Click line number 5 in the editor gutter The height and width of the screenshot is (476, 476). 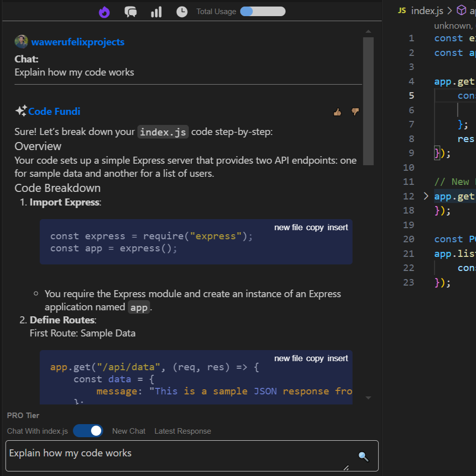pos(412,96)
